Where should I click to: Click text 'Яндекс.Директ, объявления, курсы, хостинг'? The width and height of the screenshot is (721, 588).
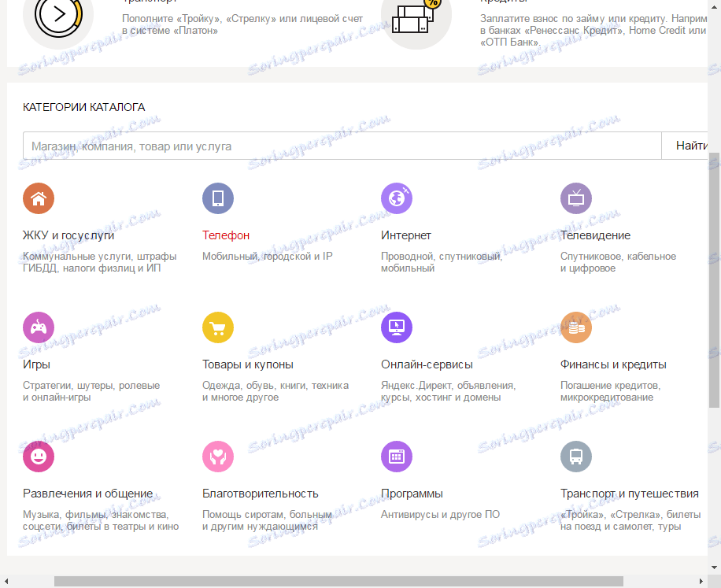click(449, 391)
